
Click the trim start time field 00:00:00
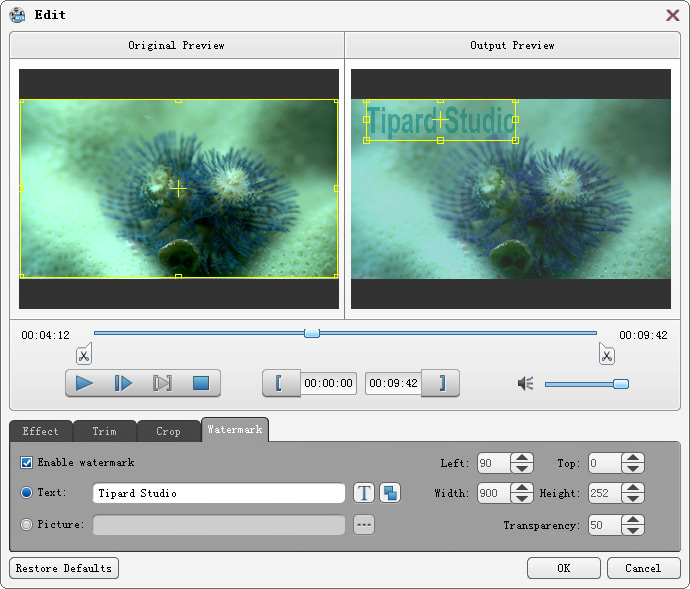pyautogui.click(x=328, y=383)
